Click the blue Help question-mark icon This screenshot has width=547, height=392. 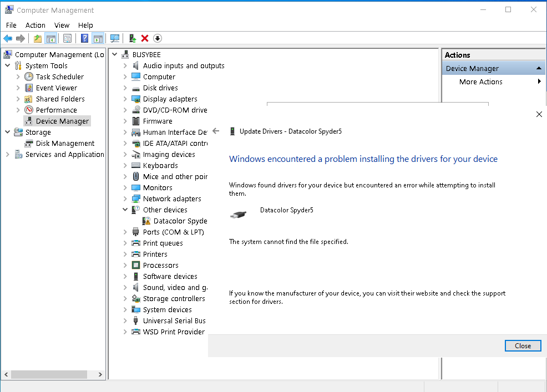[x=84, y=38]
